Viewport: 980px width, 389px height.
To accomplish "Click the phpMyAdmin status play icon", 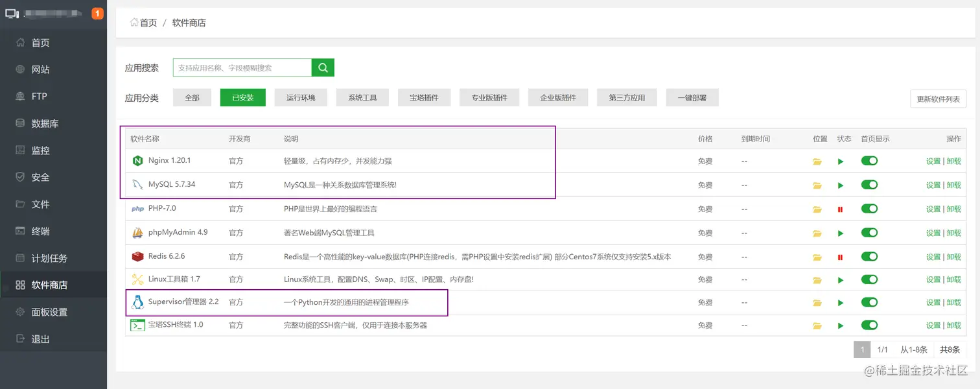I will [841, 233].
